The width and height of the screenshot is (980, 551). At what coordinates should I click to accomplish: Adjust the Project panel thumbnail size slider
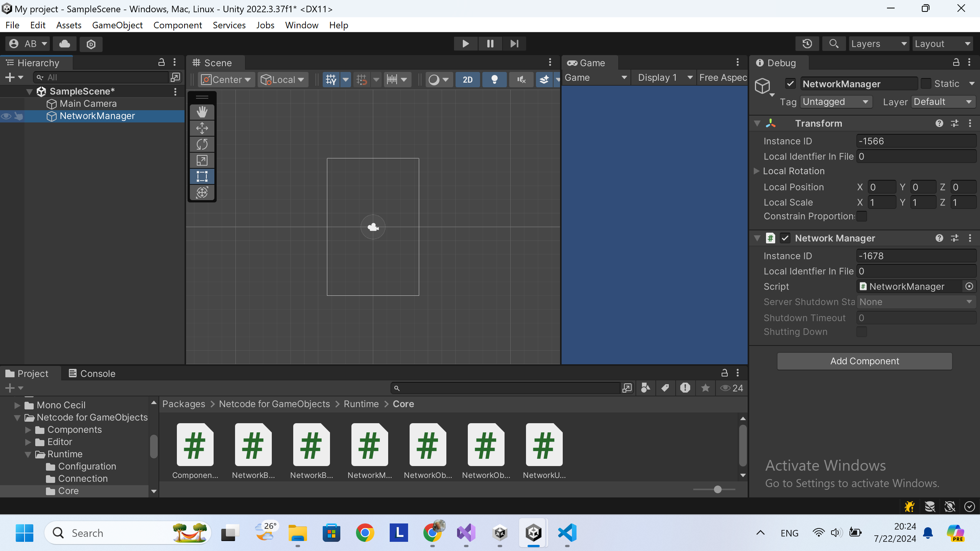717,489
